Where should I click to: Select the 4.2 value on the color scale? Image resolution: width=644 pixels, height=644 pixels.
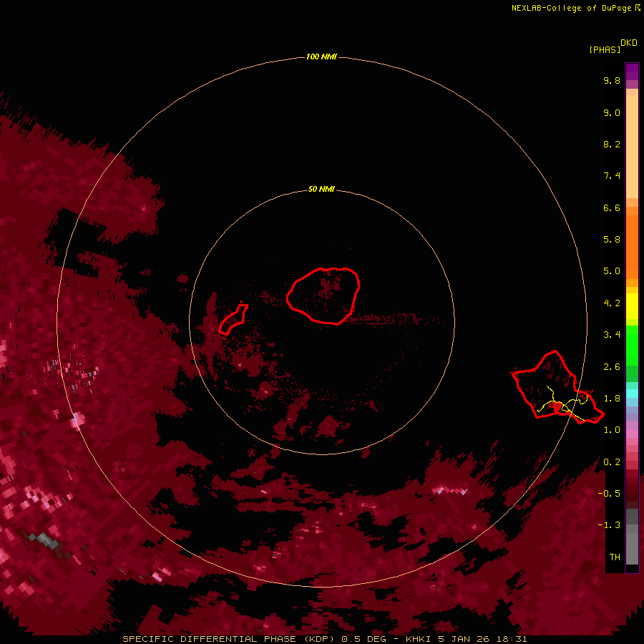point(612,303)
